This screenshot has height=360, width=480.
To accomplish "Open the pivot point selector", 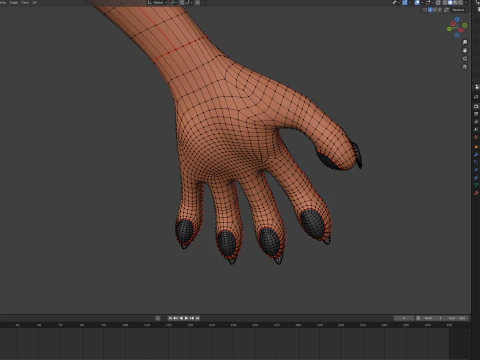I will (173, 2).
